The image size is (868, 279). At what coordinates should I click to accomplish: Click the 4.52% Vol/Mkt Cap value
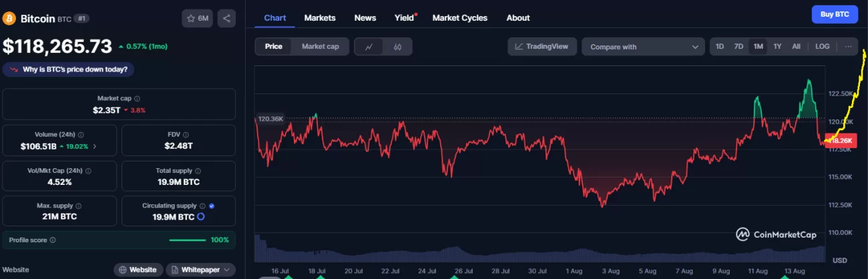point(59,182)
